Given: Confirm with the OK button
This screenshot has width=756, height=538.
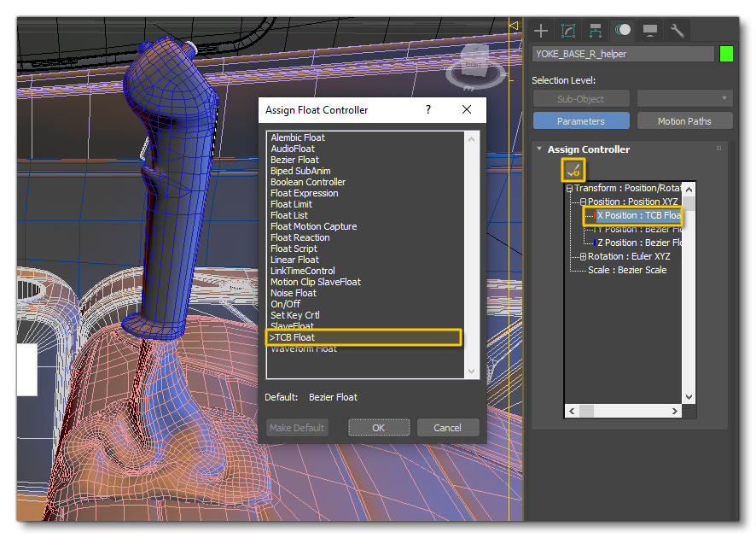Looking at the screenshot, I should [378, 427].
